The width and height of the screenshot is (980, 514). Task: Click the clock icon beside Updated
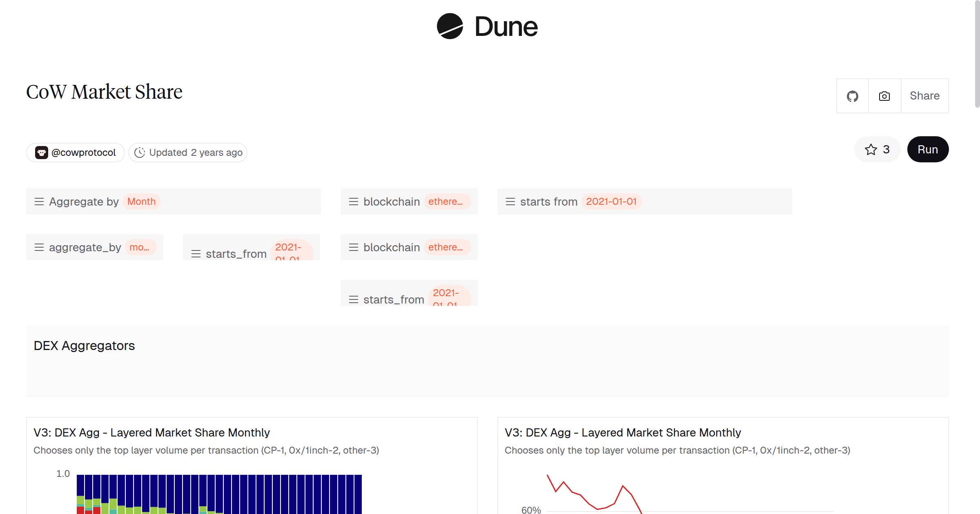(x=140, y=153)
